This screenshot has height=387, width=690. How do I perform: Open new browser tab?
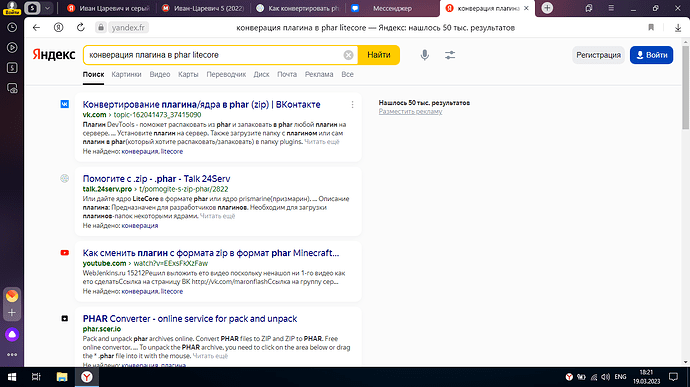coord(547,8)
